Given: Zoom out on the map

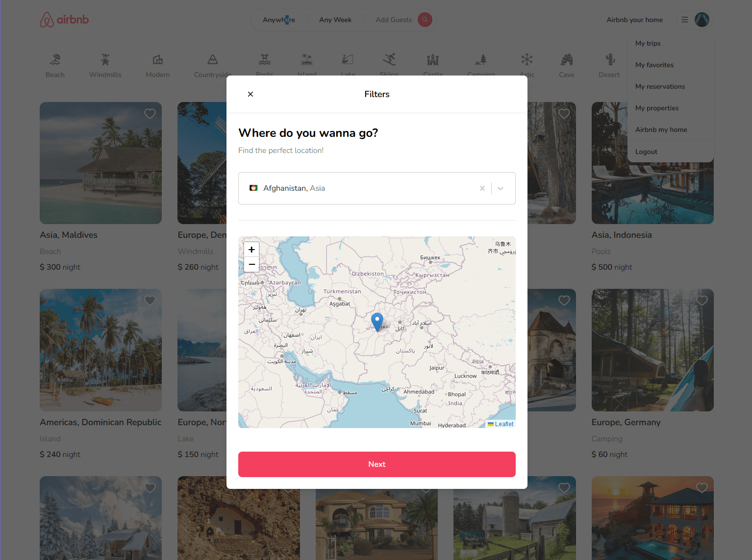Looking at the screenshot, I should [x=251, y=264].
